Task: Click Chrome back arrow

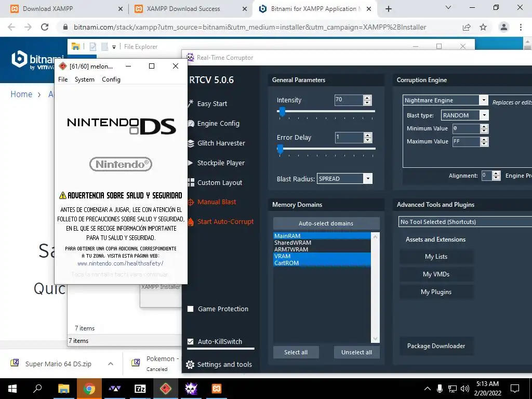Action: click(x=11, y=27)
